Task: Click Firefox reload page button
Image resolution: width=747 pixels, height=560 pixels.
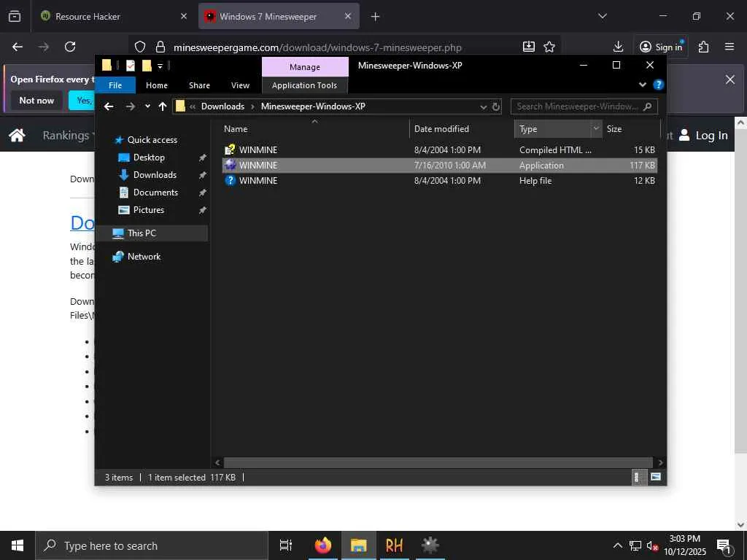Action: click(70, 47)
